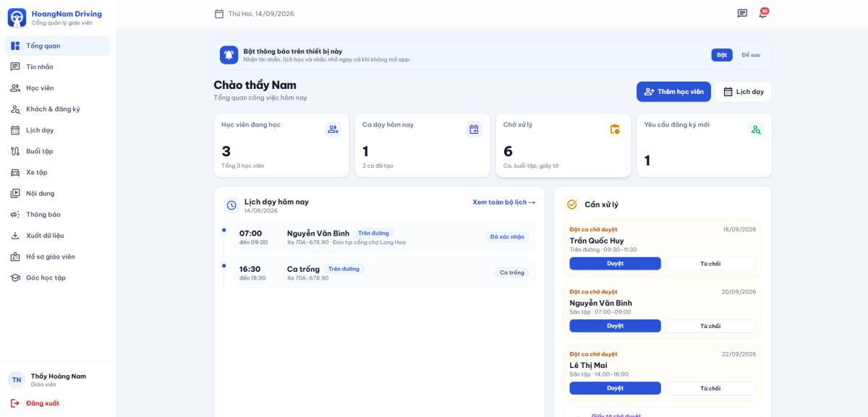Dismiss the banner with Để sau
Screen dimensions: 868x417
tap(751, 55)
